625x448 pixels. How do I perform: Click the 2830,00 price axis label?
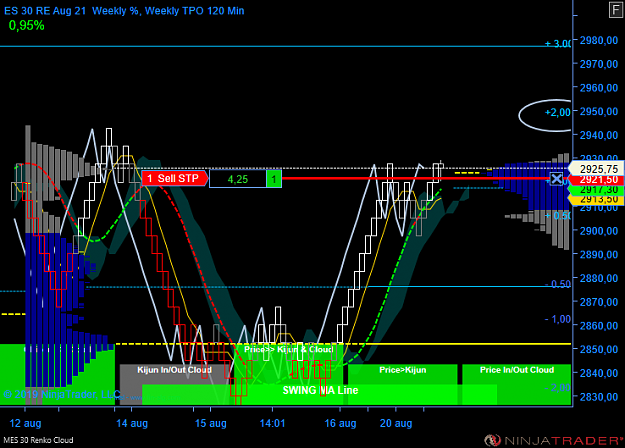point(599,397)
